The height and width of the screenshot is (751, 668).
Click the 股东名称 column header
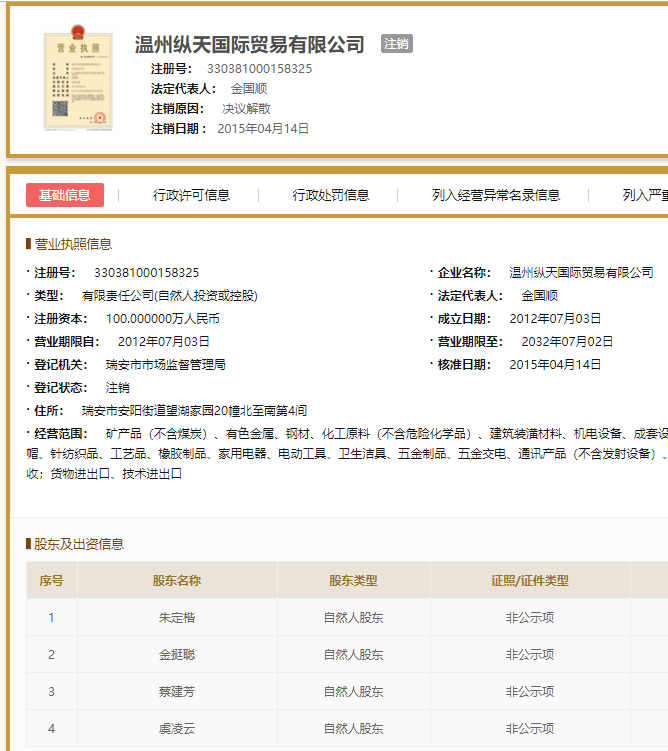click(x=177, y=580)
